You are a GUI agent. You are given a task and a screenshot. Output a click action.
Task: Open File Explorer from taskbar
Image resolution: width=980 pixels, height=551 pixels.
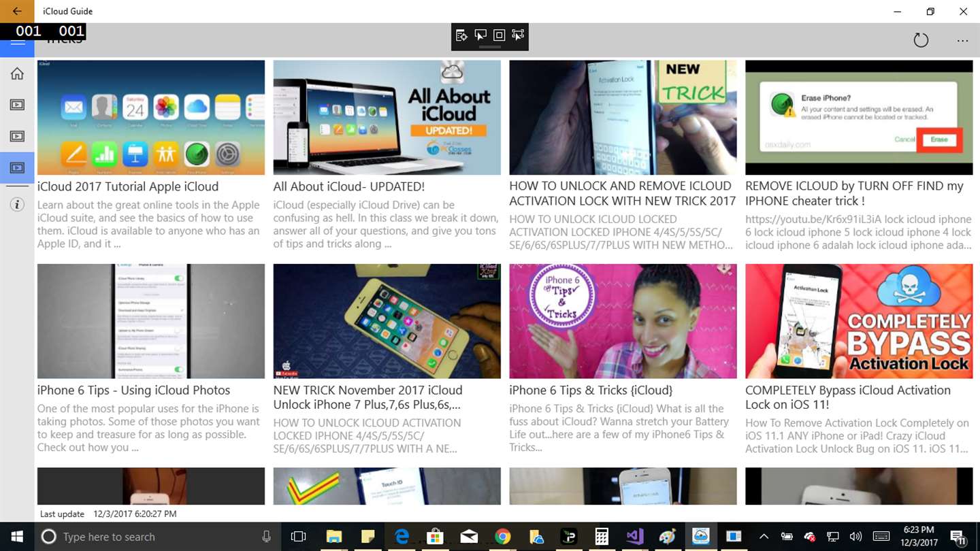coord(333,537)
